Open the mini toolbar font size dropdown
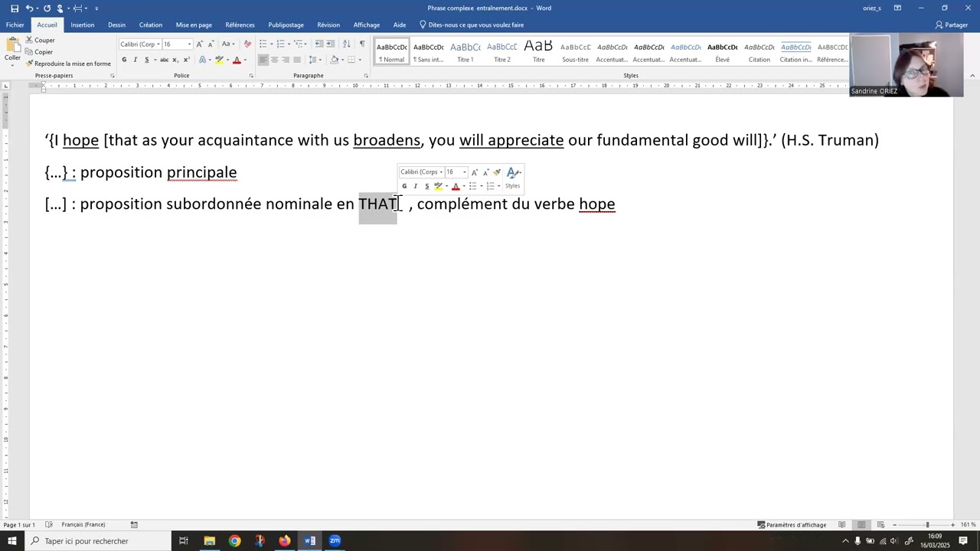Screen dimensions: 980x551 pyautogui.click(x=464, y=172)
